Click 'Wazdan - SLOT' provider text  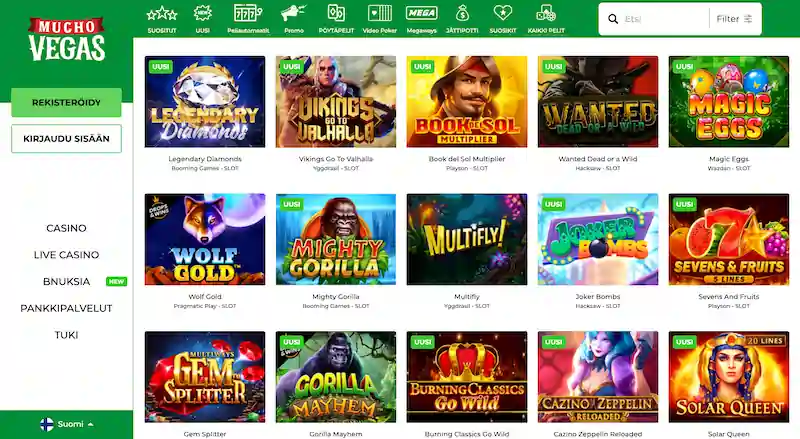pyautogui.click(x=729, y=168)
